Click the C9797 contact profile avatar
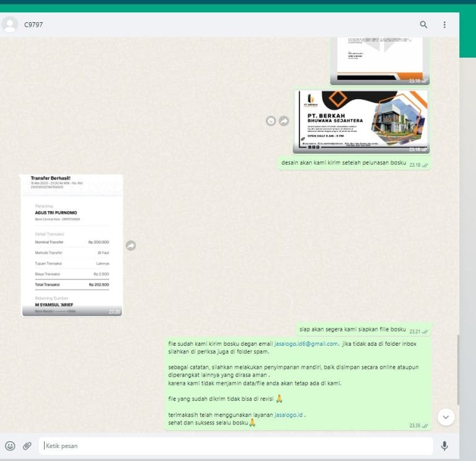 click(10, 25)
